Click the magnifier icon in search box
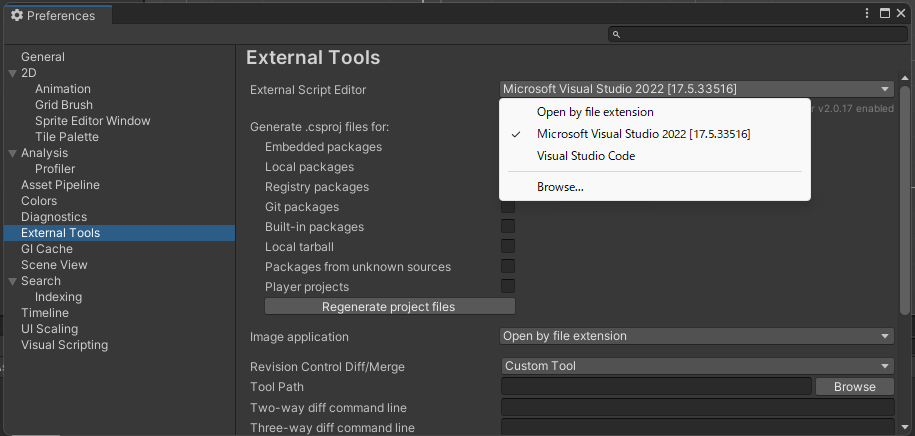915x436 pixels. point(616,34)
